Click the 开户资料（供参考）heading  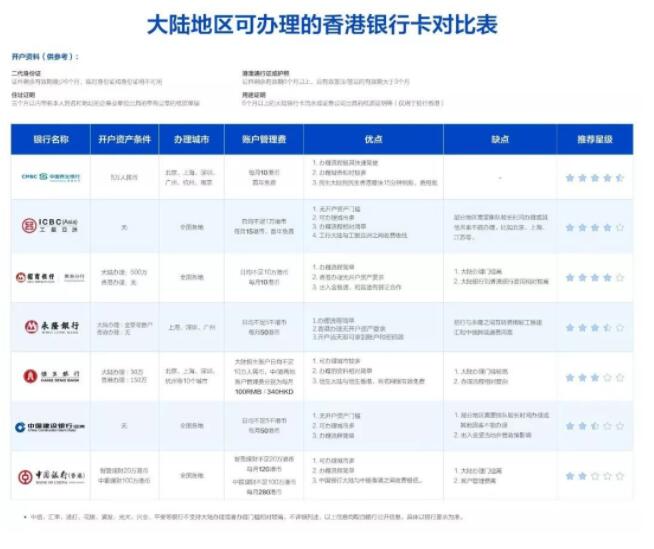click(x=45, y=56)
